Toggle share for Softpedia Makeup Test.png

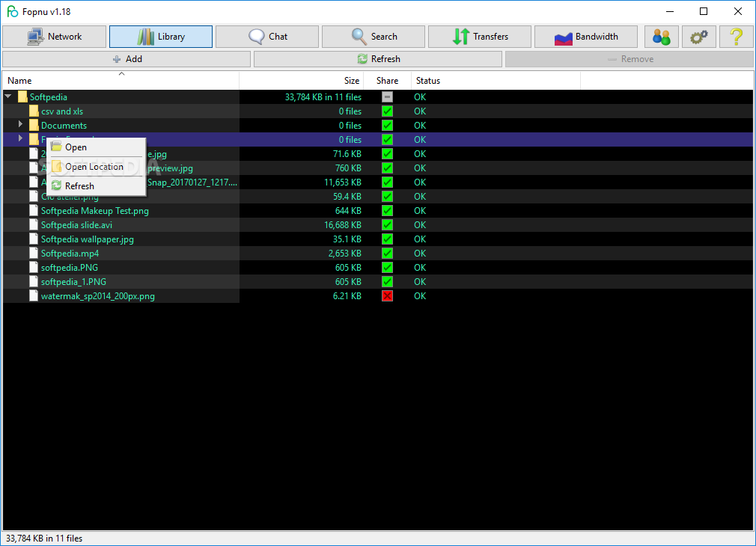click(387, 211)
